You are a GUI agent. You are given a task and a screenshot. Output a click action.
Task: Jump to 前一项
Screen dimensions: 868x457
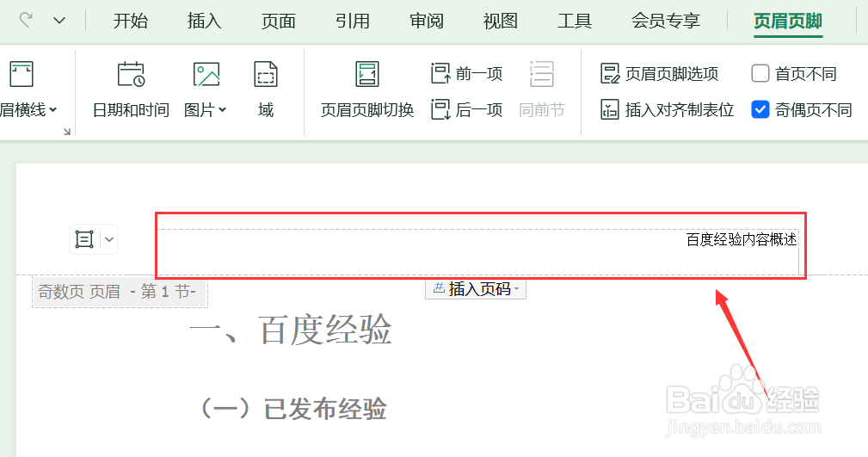pyautogui.click(x=466, y=74)
